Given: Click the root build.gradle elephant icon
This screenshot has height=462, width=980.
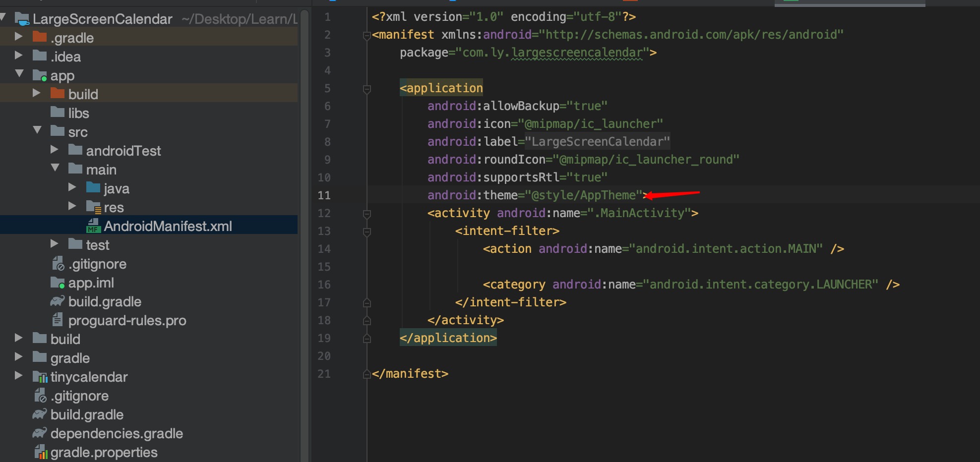Looking at the screenshot, I should [40, 414].
